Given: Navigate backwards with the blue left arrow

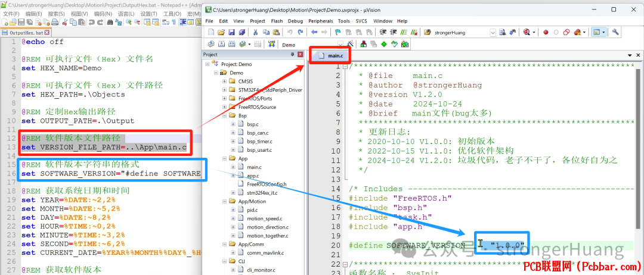Looking at the screenshot, I should coord(314,32).
